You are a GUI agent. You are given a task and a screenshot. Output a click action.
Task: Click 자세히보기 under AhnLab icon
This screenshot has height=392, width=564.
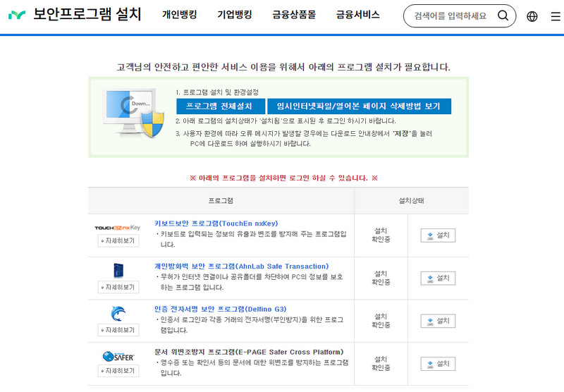(118, 288)
